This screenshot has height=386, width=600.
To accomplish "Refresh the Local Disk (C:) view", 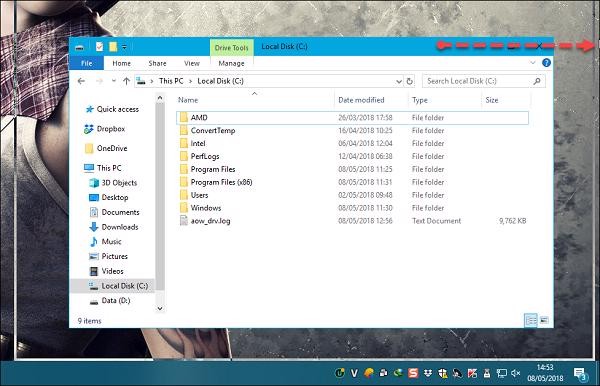I will coord(409,81).
